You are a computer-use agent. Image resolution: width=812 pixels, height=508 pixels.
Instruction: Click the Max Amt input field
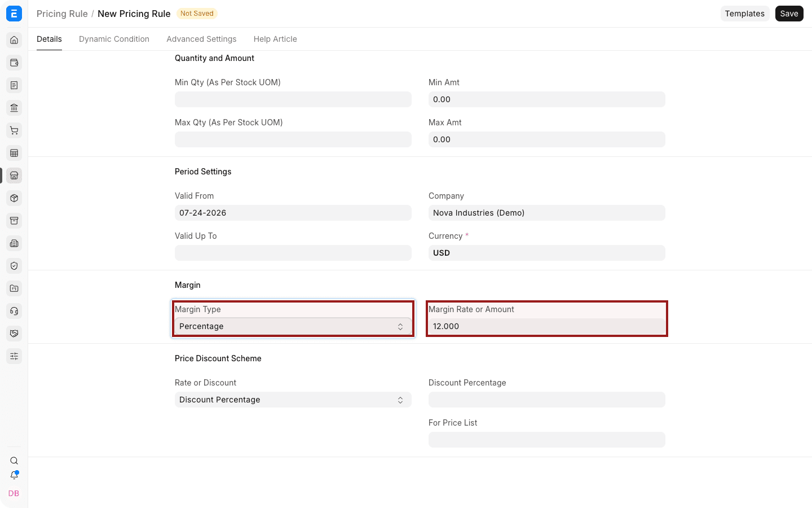tap(547, 139)
